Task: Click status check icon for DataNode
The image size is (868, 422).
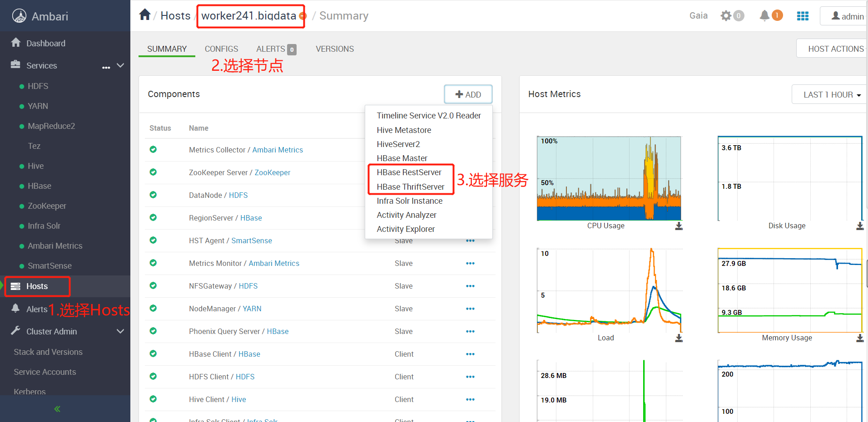Action: coord(153,195)
